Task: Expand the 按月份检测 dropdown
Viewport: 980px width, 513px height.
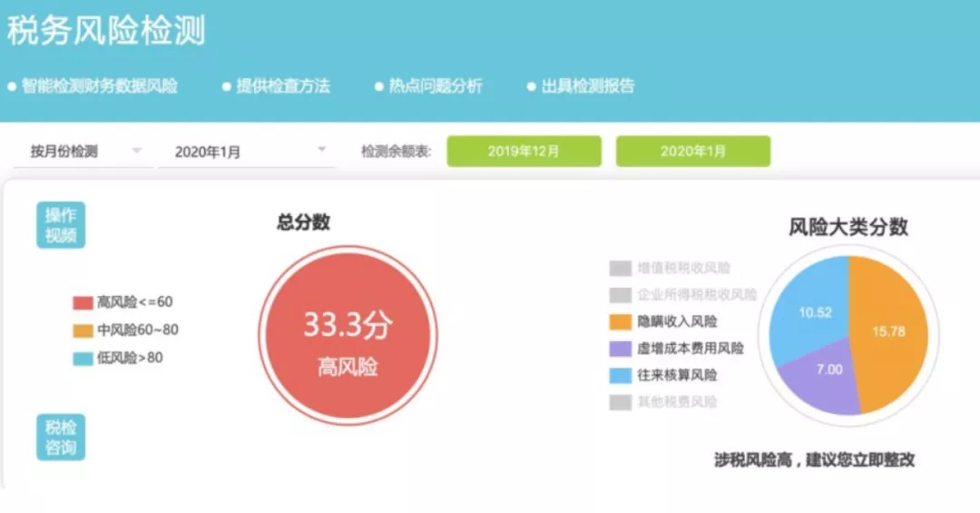Action: (83, 152)
